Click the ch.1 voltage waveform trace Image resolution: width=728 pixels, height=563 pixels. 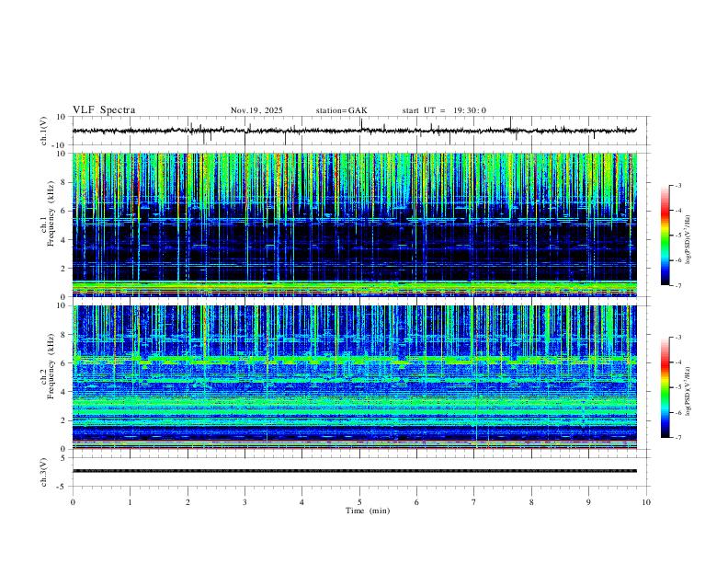tap(354, 131)
